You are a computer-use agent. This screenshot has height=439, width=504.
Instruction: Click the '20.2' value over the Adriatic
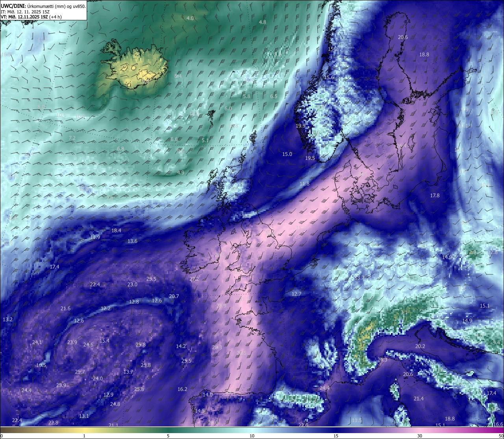coord(420,346)
